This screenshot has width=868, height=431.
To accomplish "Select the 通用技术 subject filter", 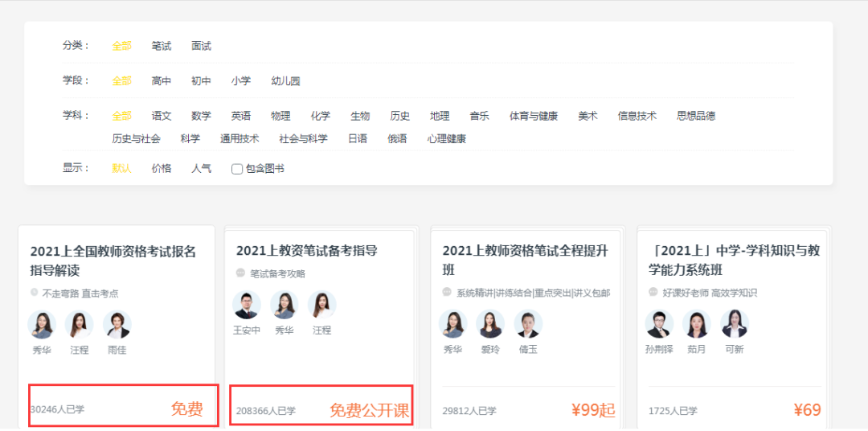I will [x=240, y=138].
